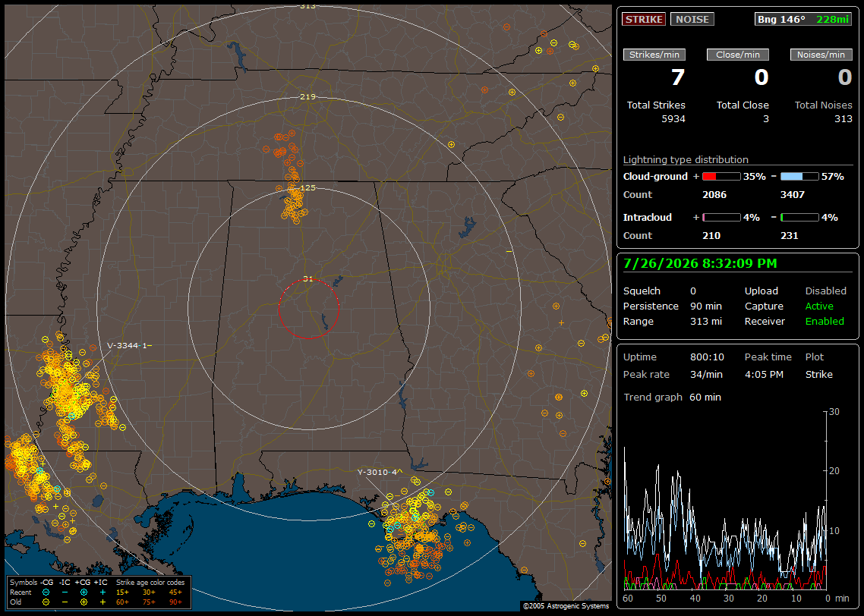This screenshot has height=616, width=864.
Task: Click the 45+ strike age color code
Action: 175,592
